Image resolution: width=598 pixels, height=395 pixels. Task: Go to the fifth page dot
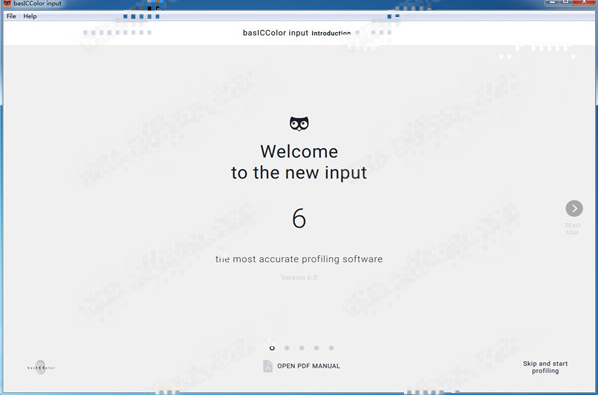(331, 348)
